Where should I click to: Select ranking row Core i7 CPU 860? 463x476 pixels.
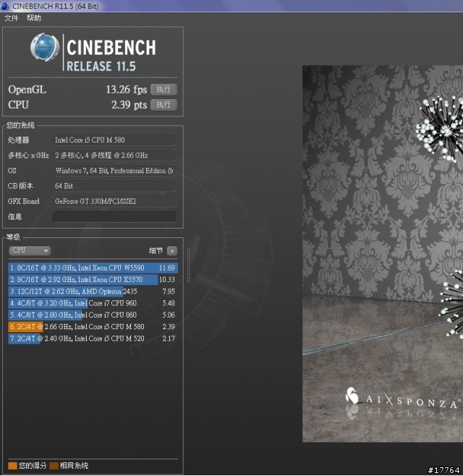(93, 315)
